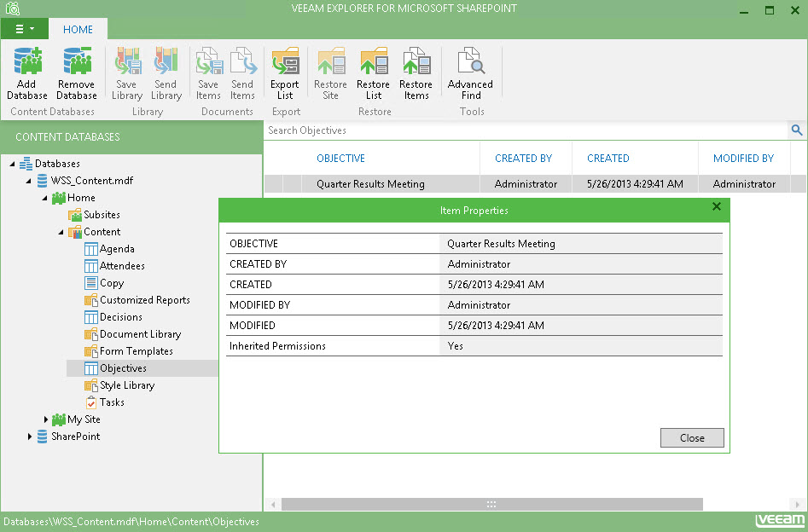Click the Save Library icon

(127, 61)
